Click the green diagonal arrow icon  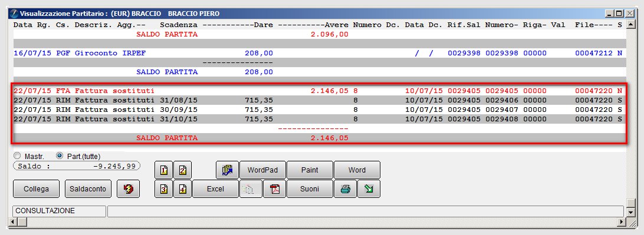[369, 189]
